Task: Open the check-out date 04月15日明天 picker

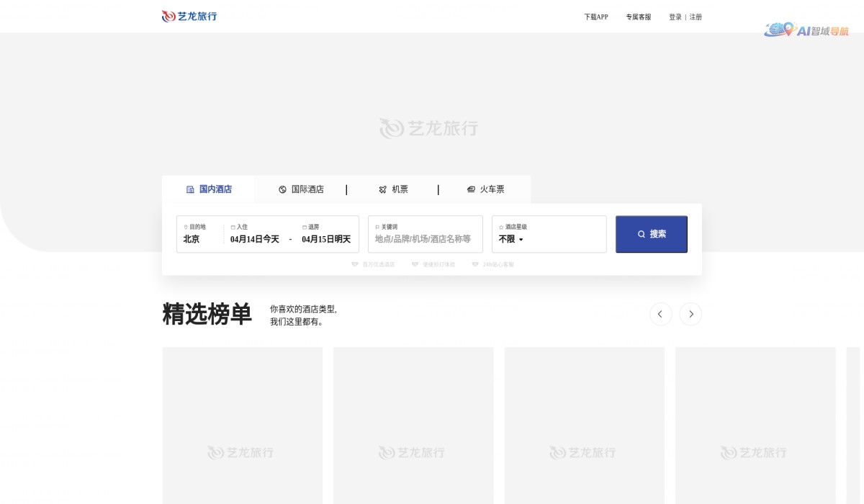Action: coord(327,239)
